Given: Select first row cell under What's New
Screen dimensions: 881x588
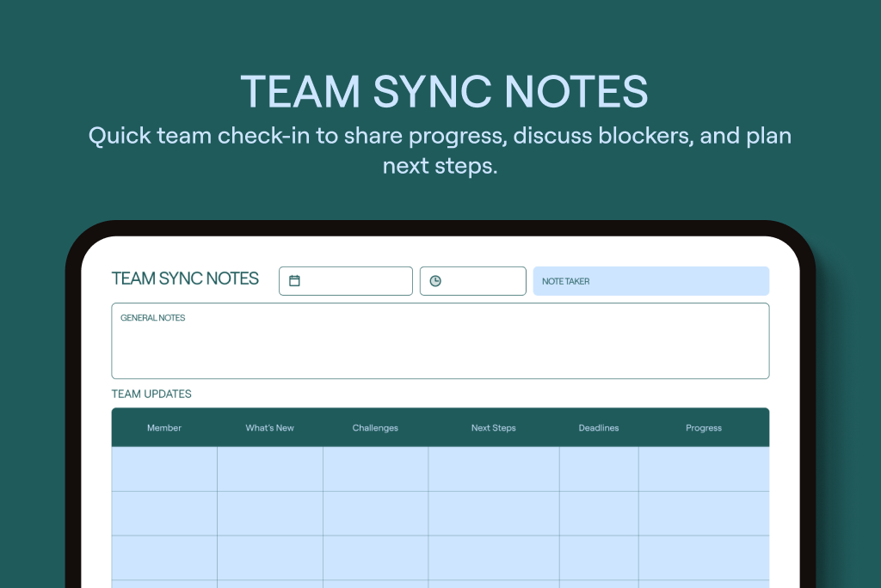Looking at the screenshot, I should 269,469.
